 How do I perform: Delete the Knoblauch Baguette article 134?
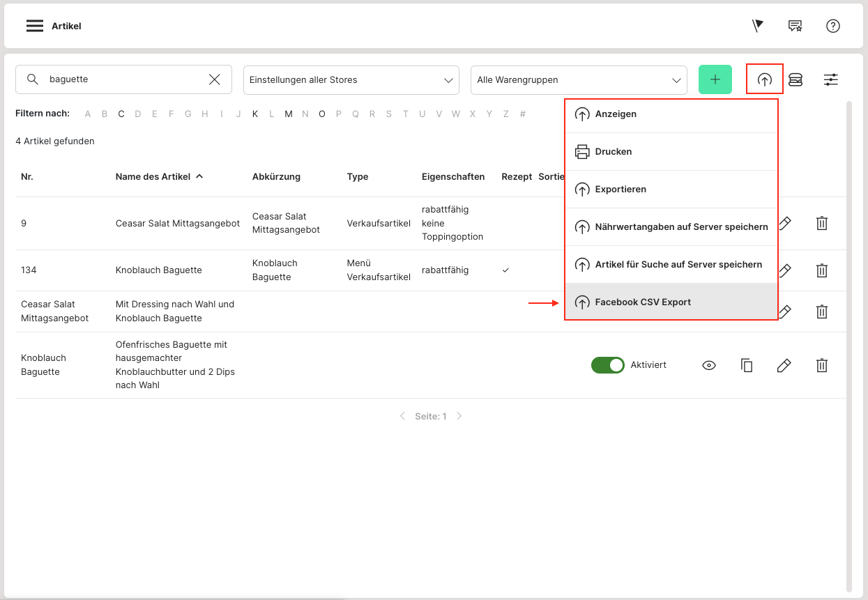822,270
